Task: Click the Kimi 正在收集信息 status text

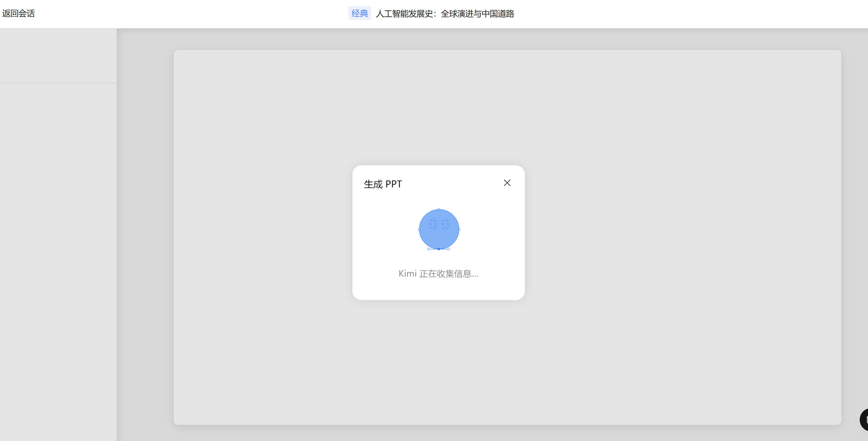Action: point(438,274)
